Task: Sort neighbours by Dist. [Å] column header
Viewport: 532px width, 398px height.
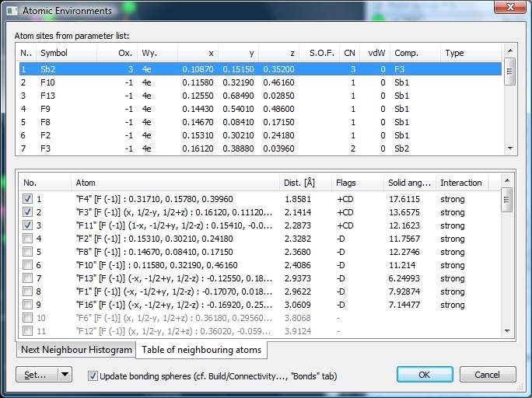Action: coord(304,183)
